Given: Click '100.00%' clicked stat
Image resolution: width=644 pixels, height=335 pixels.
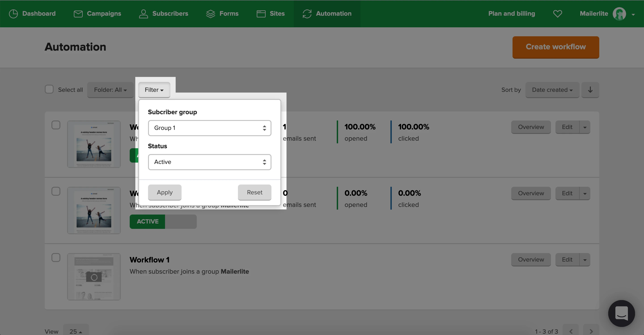Looking at the screenshot, I should (413, 127).
